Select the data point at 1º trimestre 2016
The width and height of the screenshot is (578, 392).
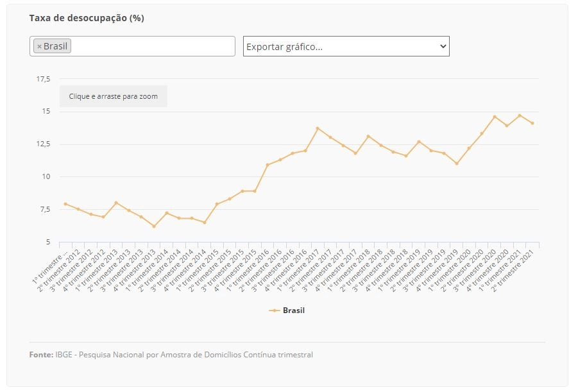click(268, 165)
